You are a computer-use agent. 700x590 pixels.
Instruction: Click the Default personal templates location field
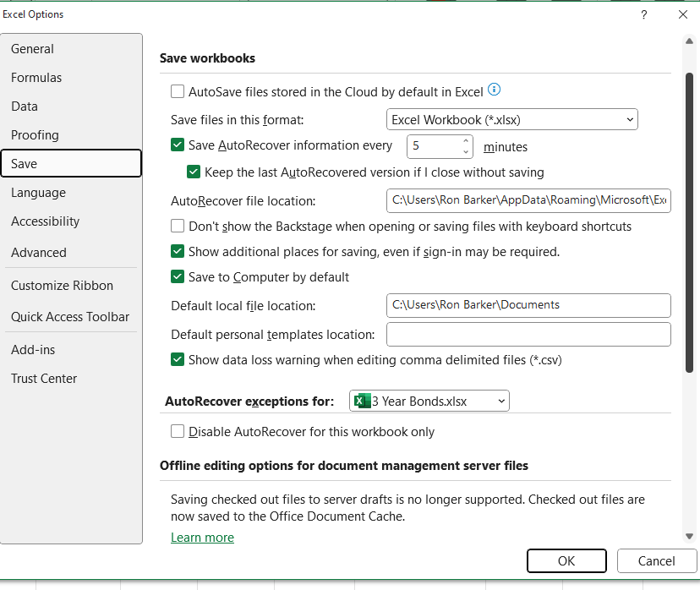tap(528, 334)
